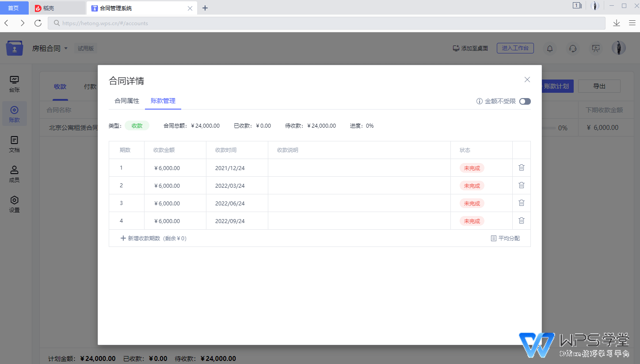The height and width of the screenshot is (364, 640).
Task: Open 台账 in the left sidebar
Action: tap(14, 83)
